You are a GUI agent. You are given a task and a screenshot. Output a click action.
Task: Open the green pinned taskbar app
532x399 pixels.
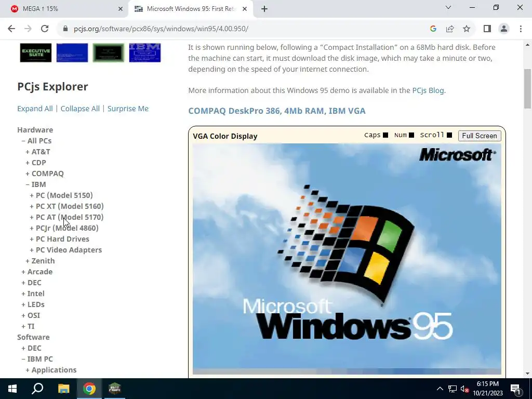coord(115,389)
